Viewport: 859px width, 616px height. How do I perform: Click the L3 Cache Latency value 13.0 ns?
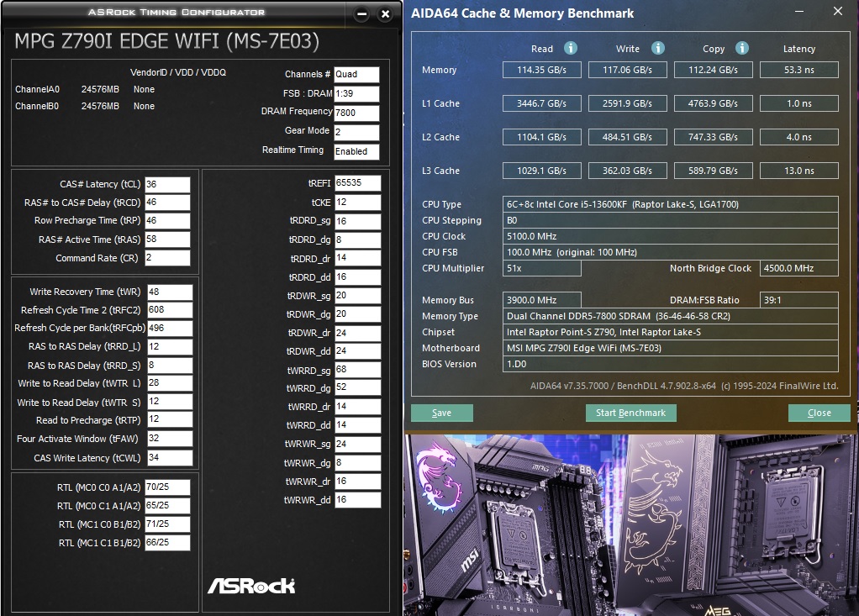(799, 171)
